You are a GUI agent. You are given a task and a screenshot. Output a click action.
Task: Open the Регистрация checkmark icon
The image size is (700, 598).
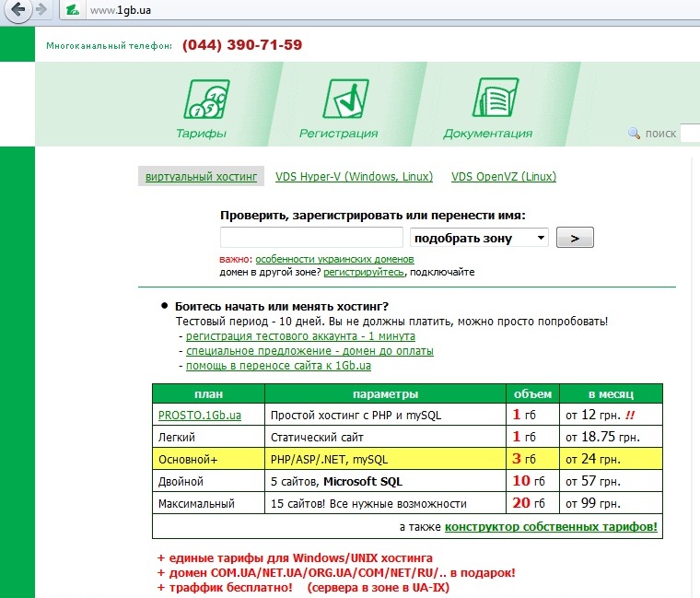point(338,100)
